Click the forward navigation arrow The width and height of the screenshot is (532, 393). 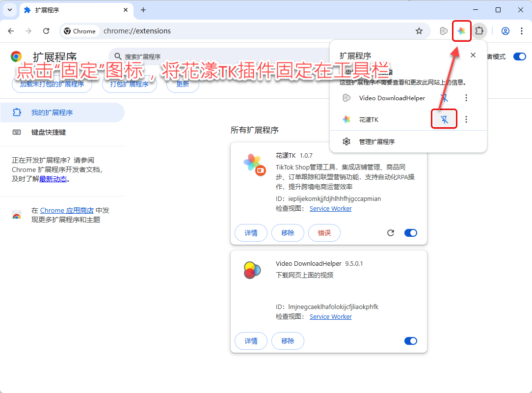(28, 31)
